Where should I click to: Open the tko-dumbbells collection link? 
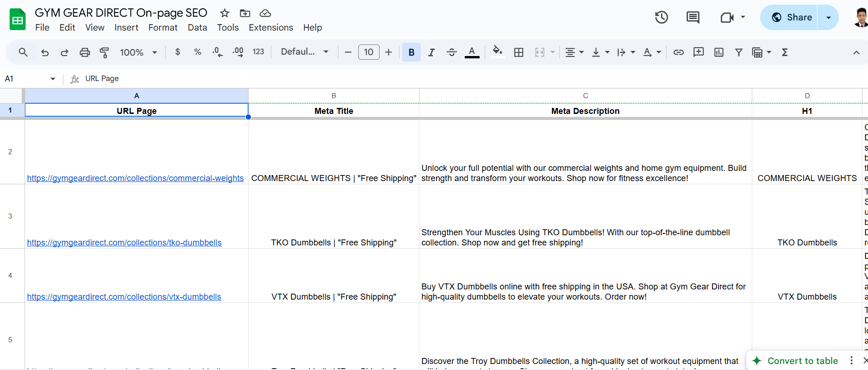124,243
